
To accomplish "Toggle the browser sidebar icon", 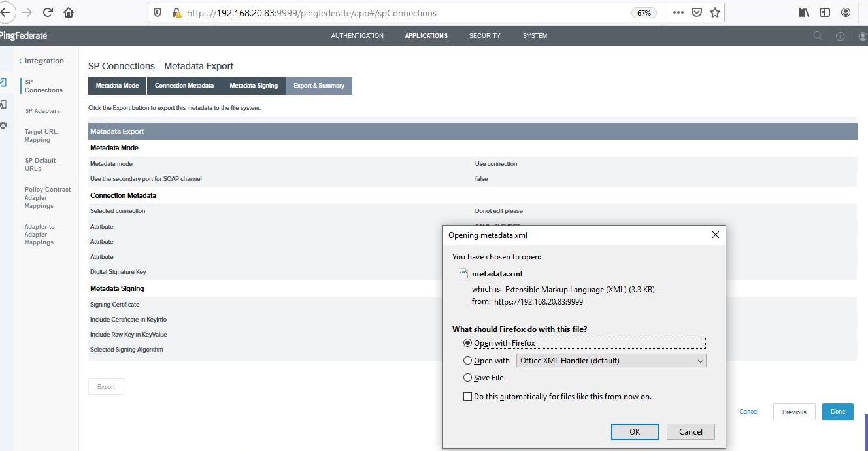I will pyautogui.click(x=825, y=12).
